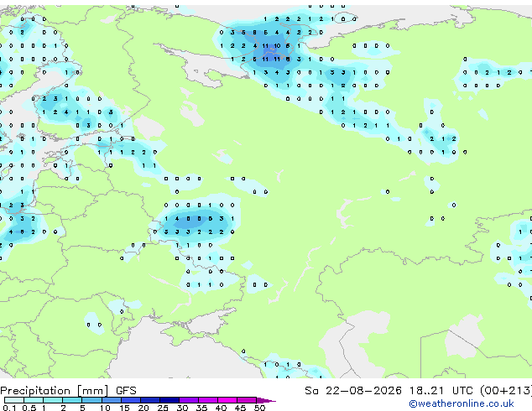Click the legend's over-50 arrow tip
The width and height of the screenshot is (532, 411).
pyautogui.click(x=266, y=400)
